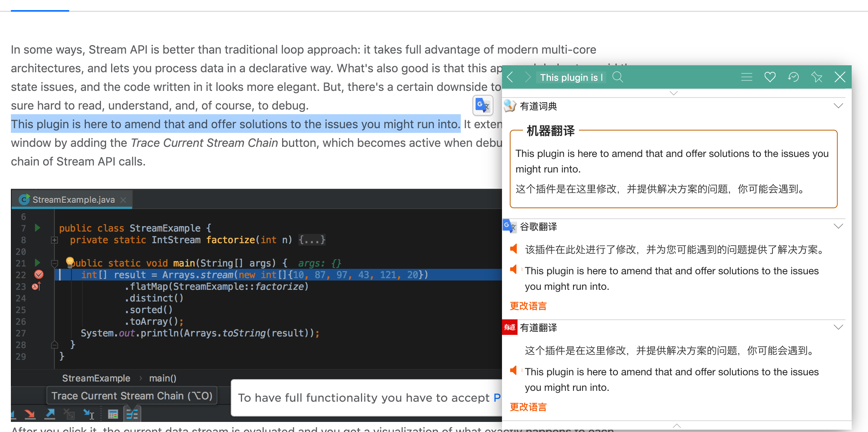The height and width of the screenshot is (432, 868).
Task: Select the StreamExample.java editor tab
Action: tap(73, 200)
